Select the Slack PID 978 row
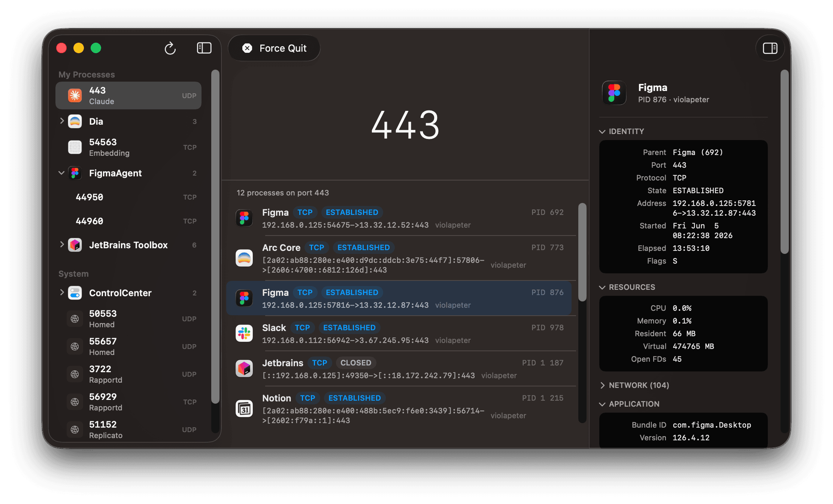The image size is (833, 504). point(399,333)
